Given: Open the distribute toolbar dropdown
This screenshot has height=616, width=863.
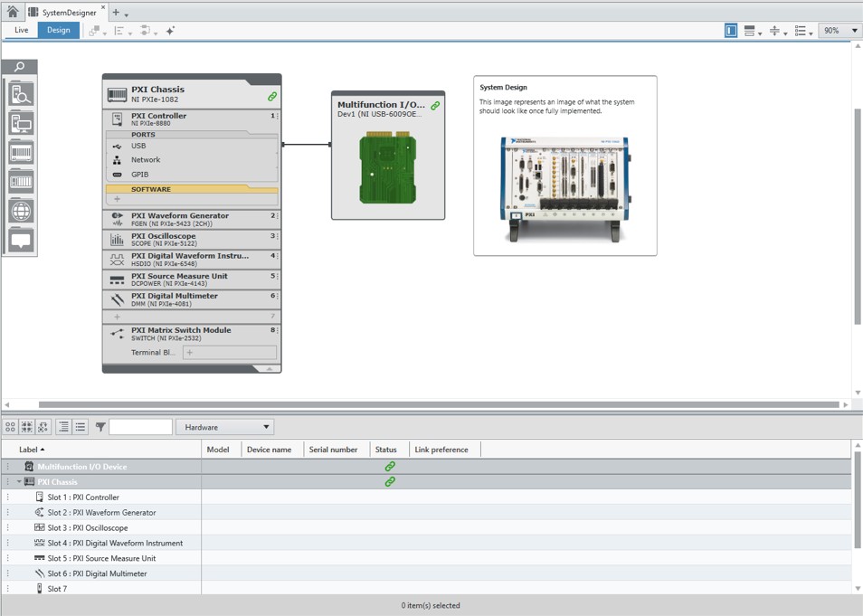Looking at the screenshot, I should point(148,31).
